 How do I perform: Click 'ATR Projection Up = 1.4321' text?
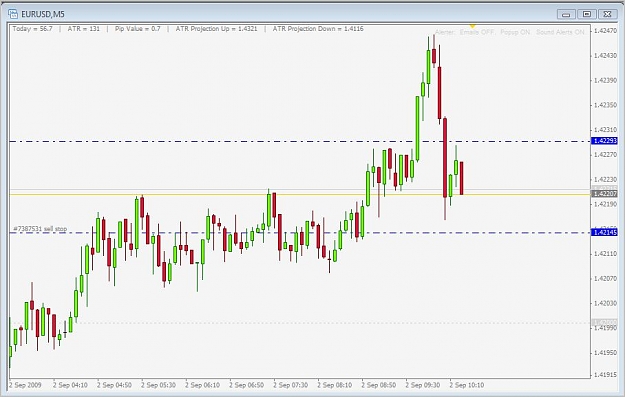point(216,29)
